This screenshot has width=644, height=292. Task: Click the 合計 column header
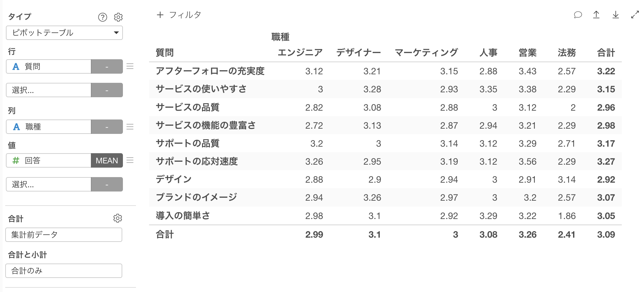tap(606, 53)
